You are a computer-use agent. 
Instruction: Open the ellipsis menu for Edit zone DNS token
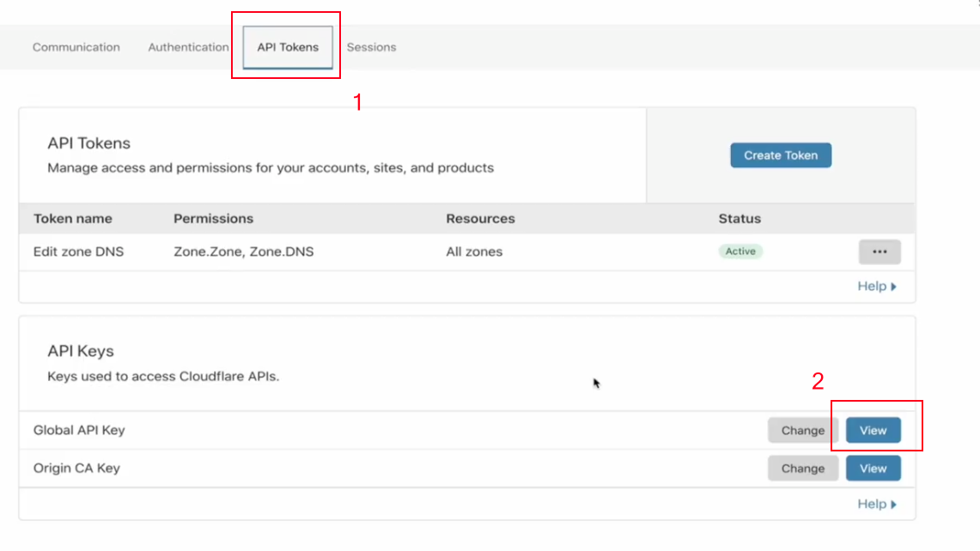[879, 252]
